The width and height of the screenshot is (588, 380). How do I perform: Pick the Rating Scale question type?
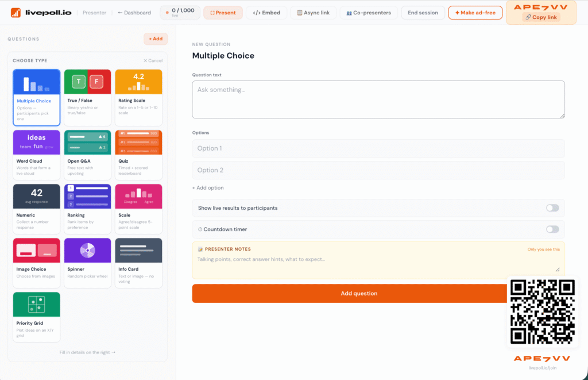(138, 97)
